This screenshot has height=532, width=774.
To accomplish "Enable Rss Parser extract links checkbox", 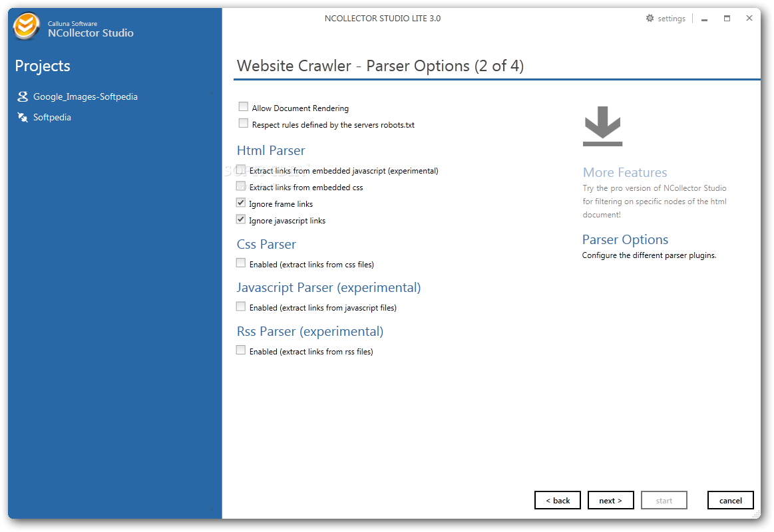I will [241, 350].
